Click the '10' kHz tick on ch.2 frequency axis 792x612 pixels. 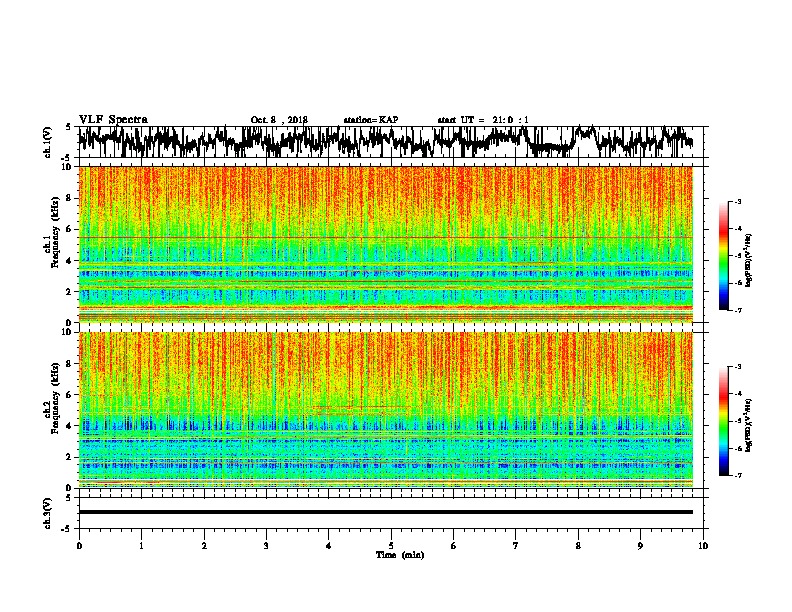point(69,332)
